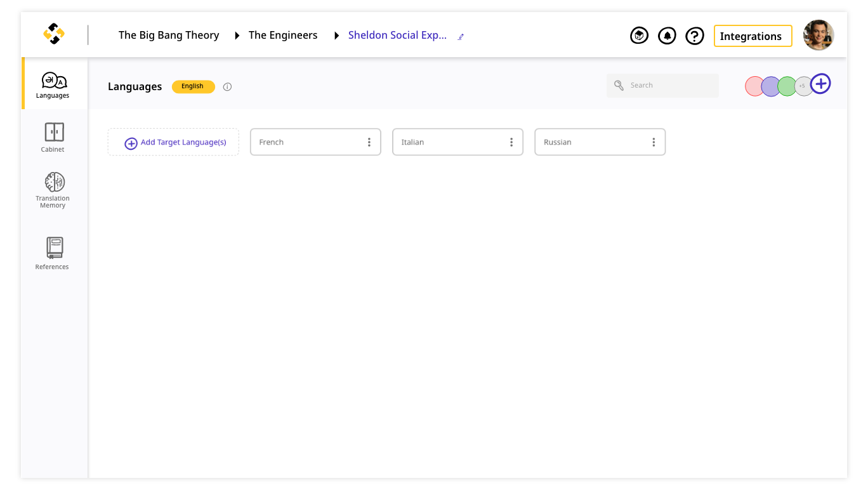This screenshot has width=868, height=490.
Task: Click the English source language badge
Action: point(193,86)
